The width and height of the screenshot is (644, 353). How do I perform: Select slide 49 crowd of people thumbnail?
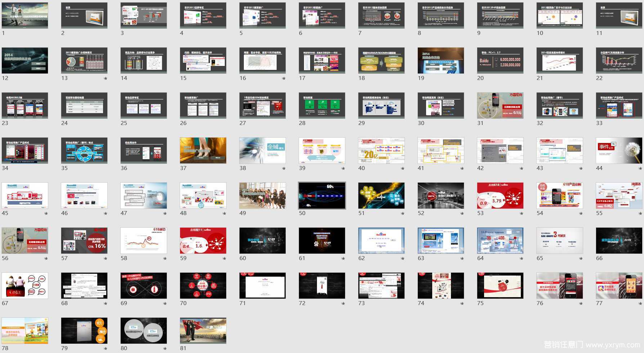tap(263, 196)
